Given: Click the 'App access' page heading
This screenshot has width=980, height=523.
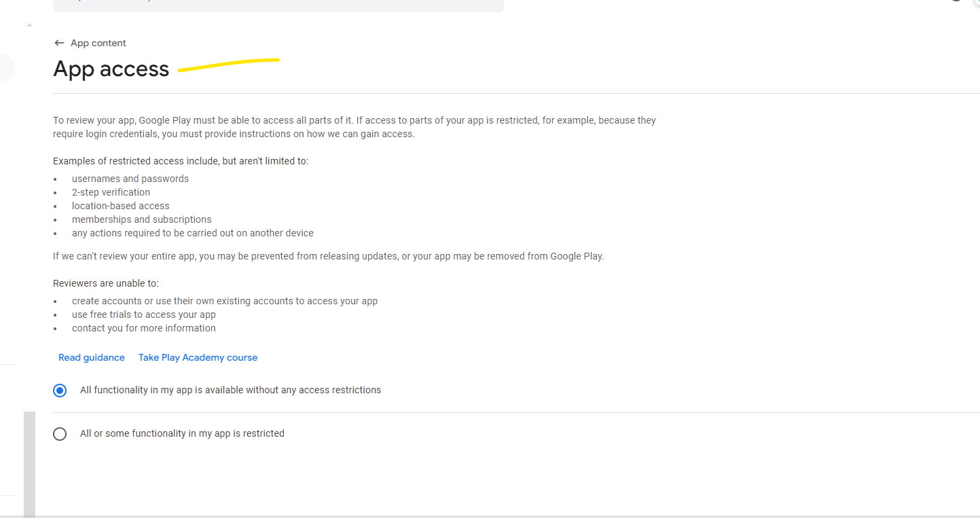Looking at the screenshot, I should point(111,69).
